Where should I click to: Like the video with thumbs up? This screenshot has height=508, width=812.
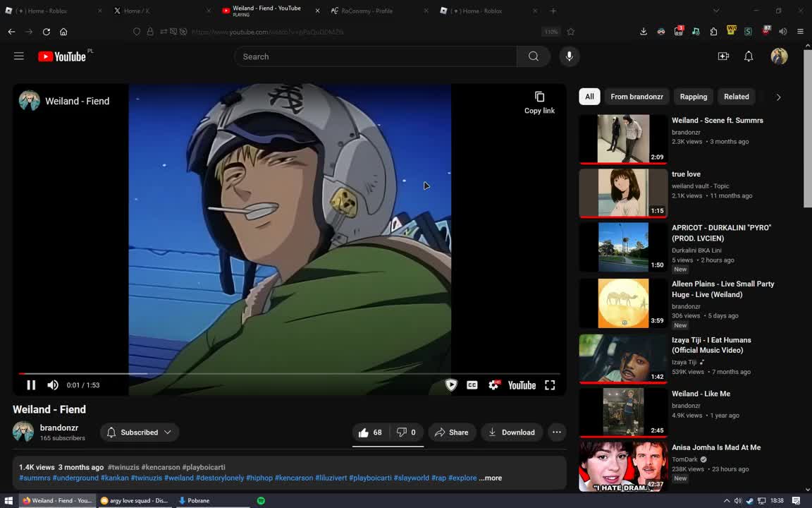(370, 433)
